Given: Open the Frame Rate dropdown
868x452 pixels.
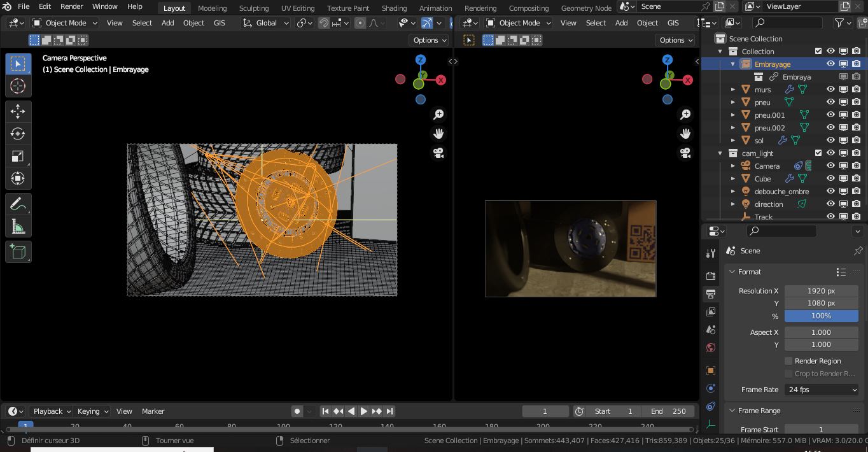Looking at the screenshot, I should point(821,389).
